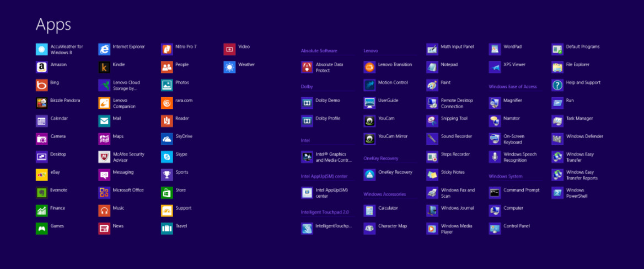Open the Nitro Pro 7 icon

click(167, 49)
